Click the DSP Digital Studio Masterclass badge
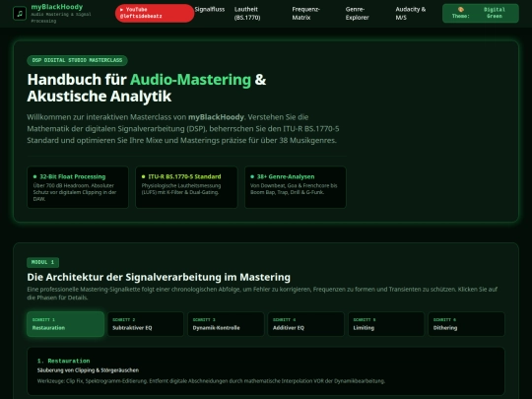 pos(77,60)
